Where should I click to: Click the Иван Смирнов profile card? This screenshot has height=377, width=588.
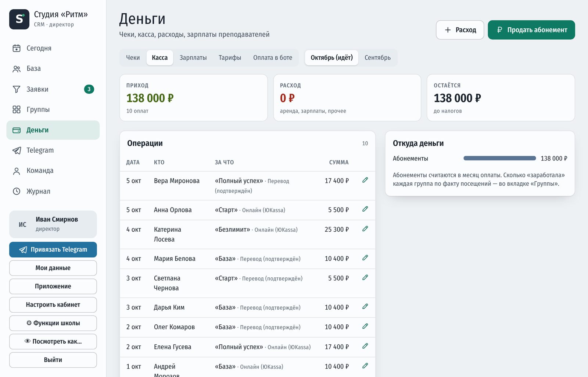point(53,224)
